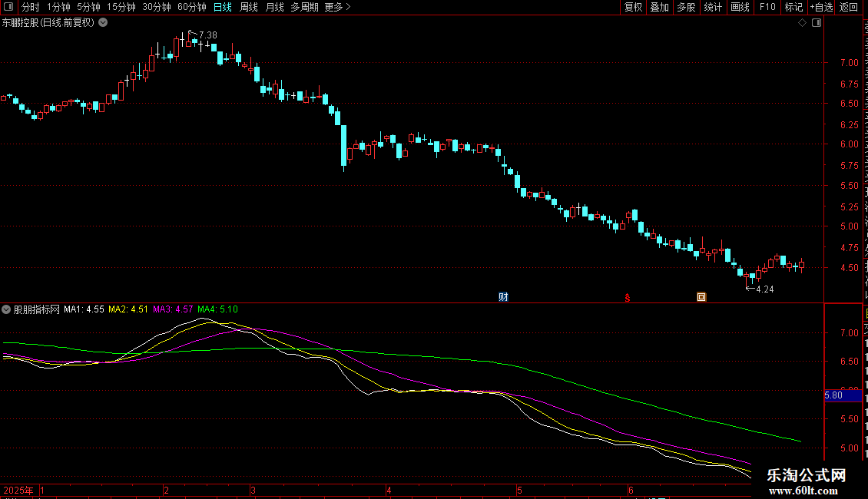The height and width of the screenshot is (499, 868).
Task: Select the 5分钟 period tab
Action: pyautogui.click(x=88, y=7)
